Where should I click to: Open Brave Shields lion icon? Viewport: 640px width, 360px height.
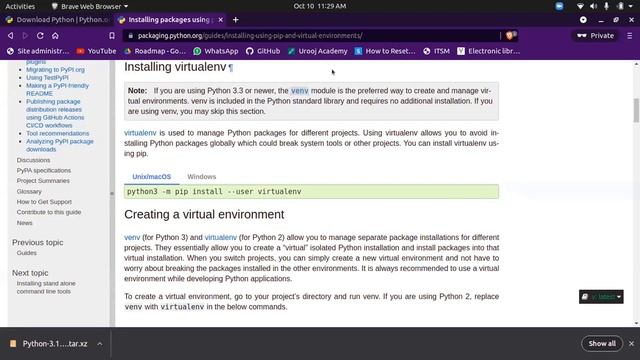510,36
